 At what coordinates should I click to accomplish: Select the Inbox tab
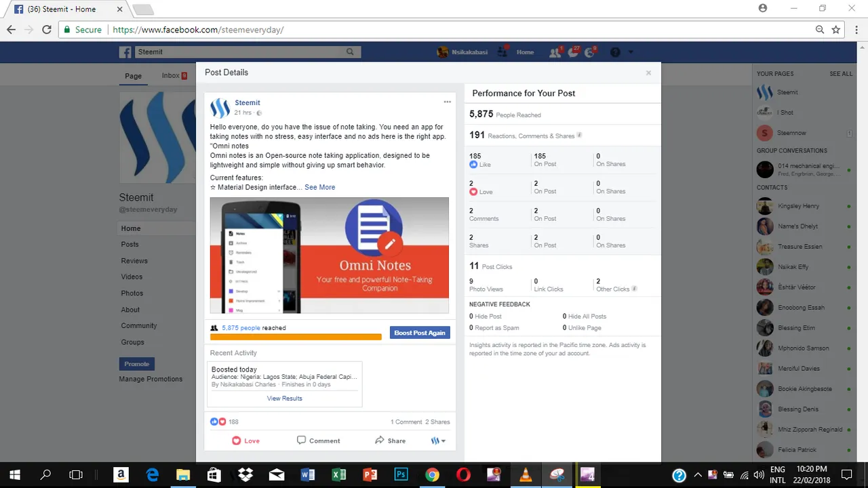[174, 76]
